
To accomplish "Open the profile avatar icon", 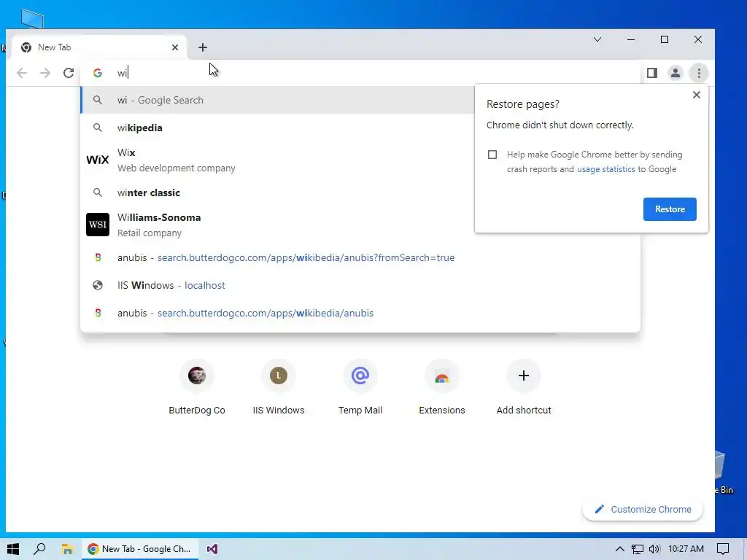I will pyautogui.click(x=675, y=73).
